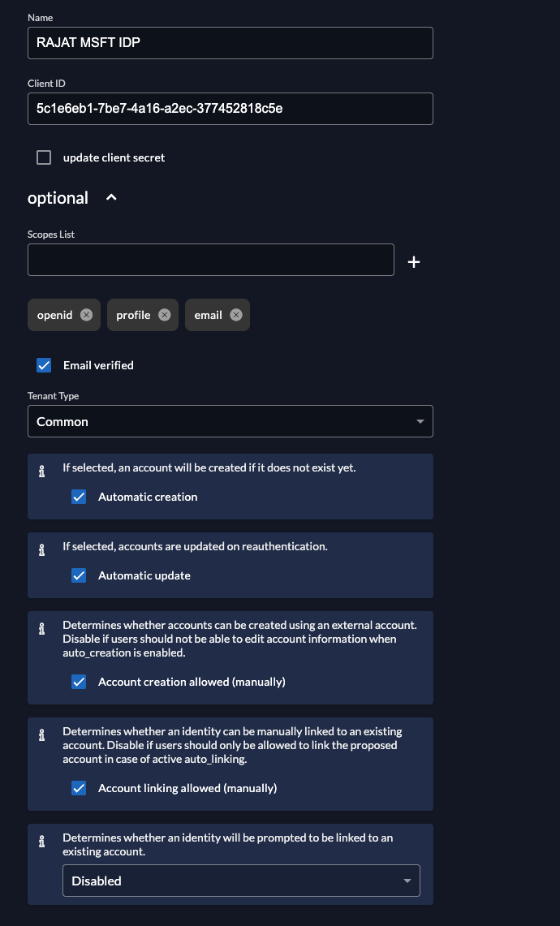This screenshot has height=926, width=560.
Task: Click info icon beside Account linking allowed description
Action: click(x=42, y=735)
